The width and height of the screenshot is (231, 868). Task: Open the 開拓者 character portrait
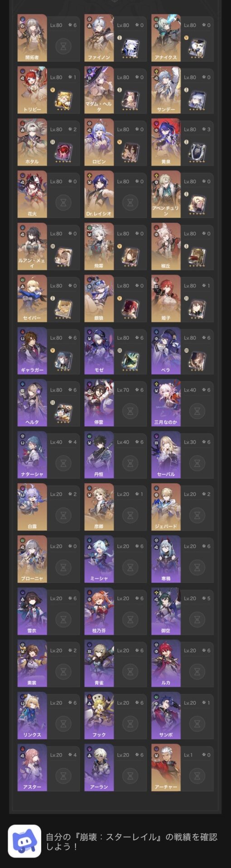pos(32,38)
